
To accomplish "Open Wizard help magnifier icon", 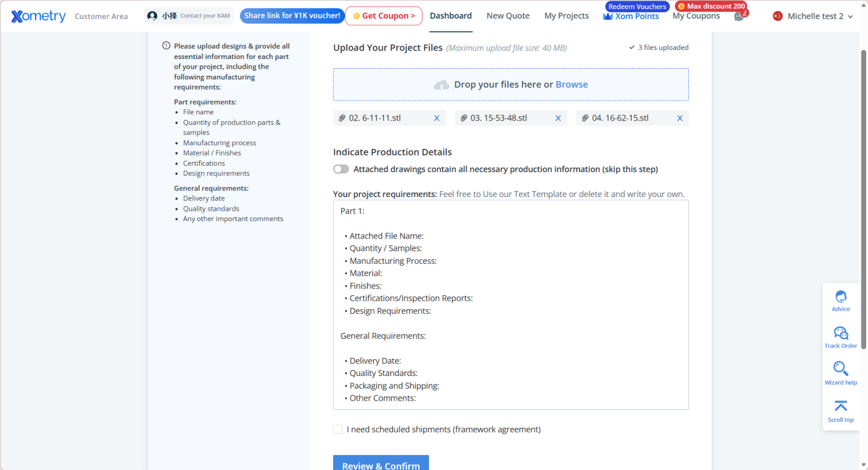I will [x=840, y=373].
